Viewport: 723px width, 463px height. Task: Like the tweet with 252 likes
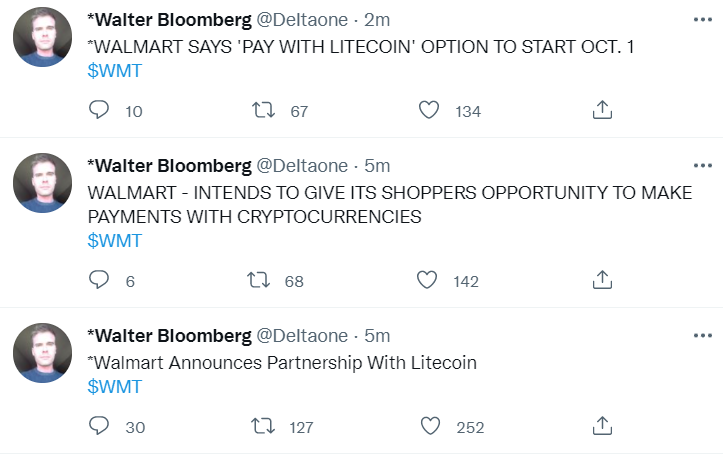pos(430,426)
